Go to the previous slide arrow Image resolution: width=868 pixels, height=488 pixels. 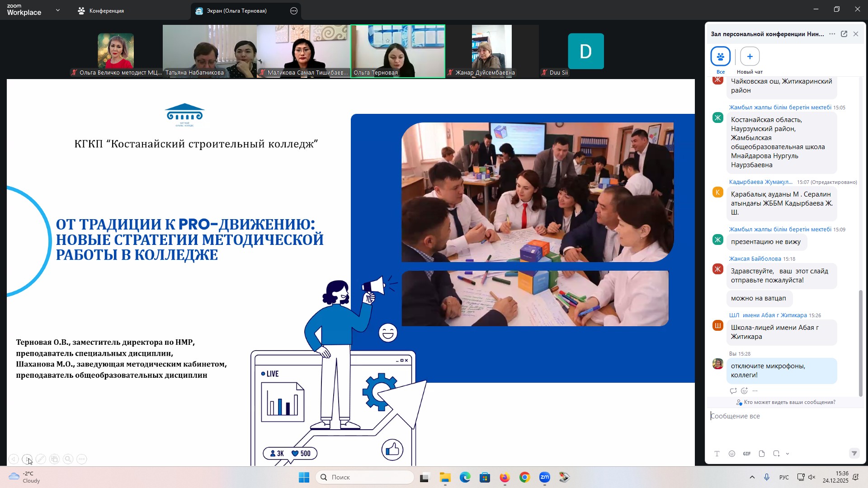click(x=14, y=460)
